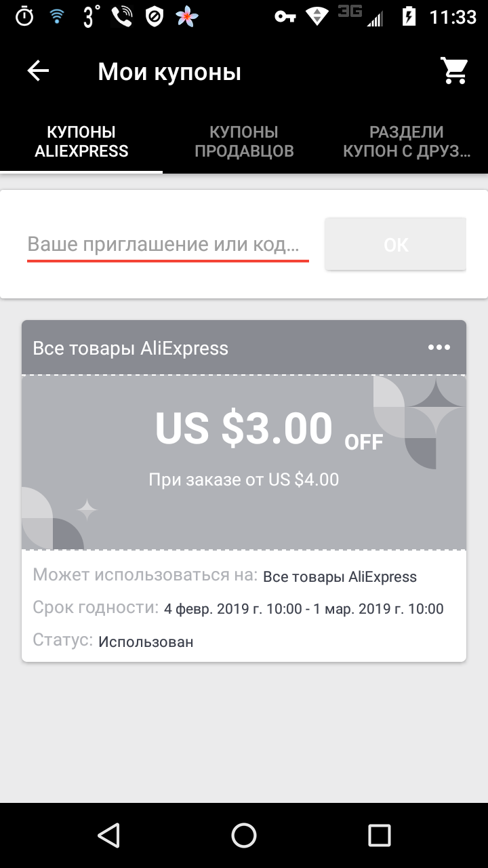Tap the flower app notification icon
Viewport: 488px width, 868px height.
click(188, 17)
